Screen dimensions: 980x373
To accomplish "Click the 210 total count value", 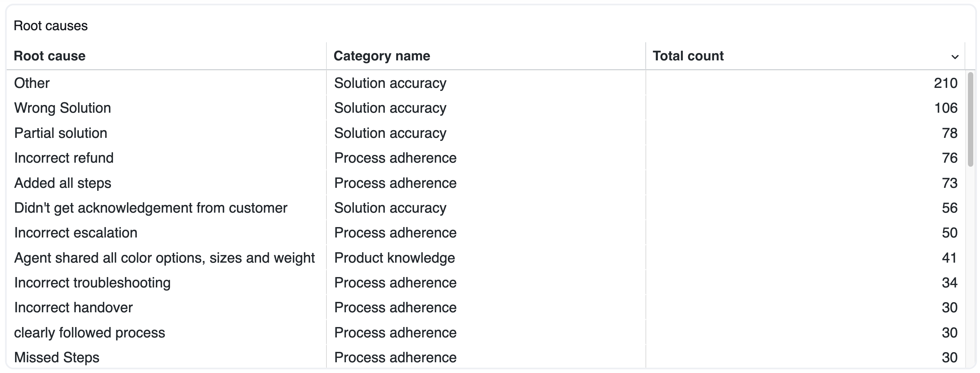I will pos(945,83).
